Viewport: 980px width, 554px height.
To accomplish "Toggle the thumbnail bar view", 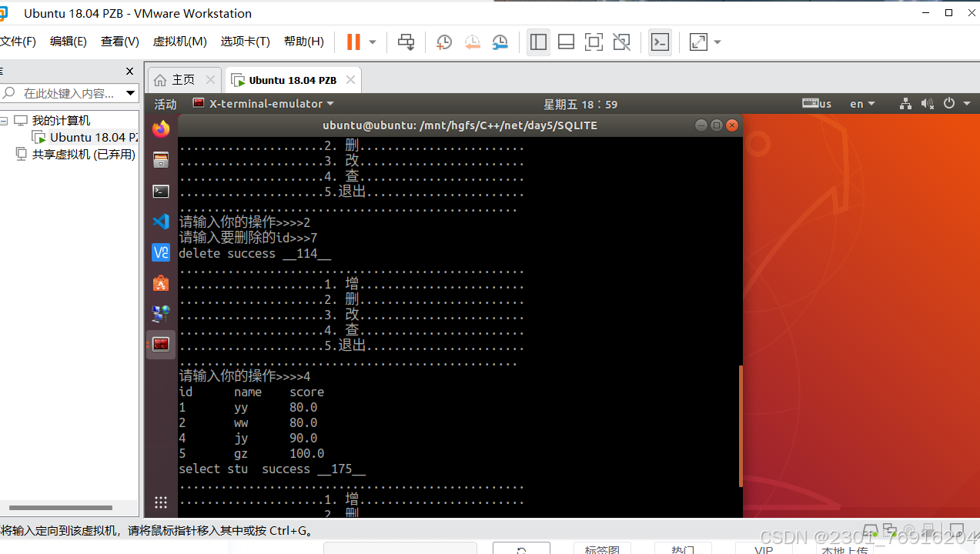I will 566,42.
